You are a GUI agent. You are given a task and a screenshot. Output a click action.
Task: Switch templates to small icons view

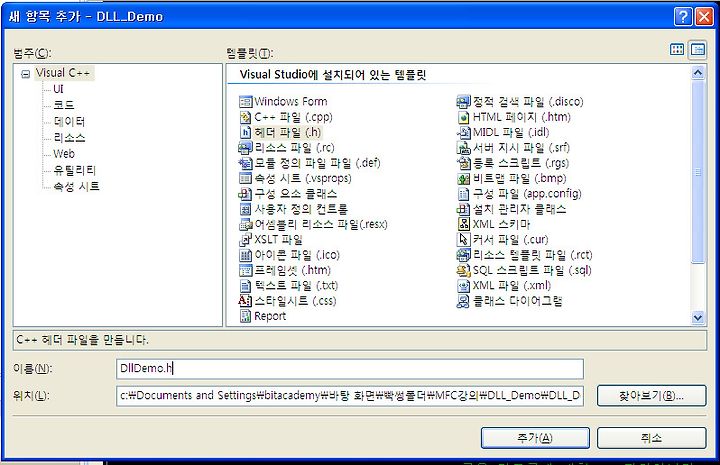pyautogui.click(x=698, y=50)
